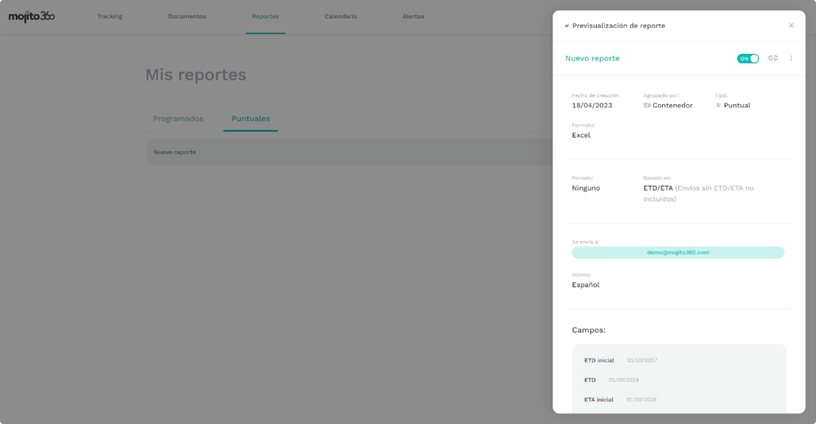Click the Contenedor container icon

point(647,105)
